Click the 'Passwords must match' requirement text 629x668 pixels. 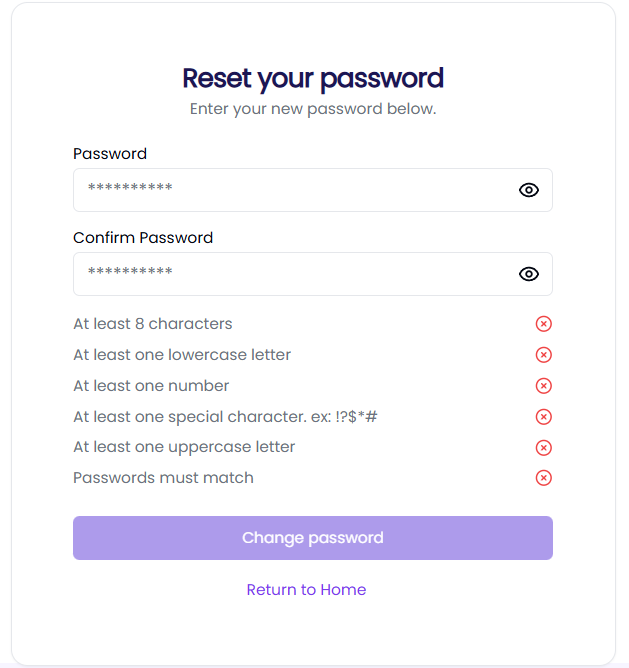(163, 478)
